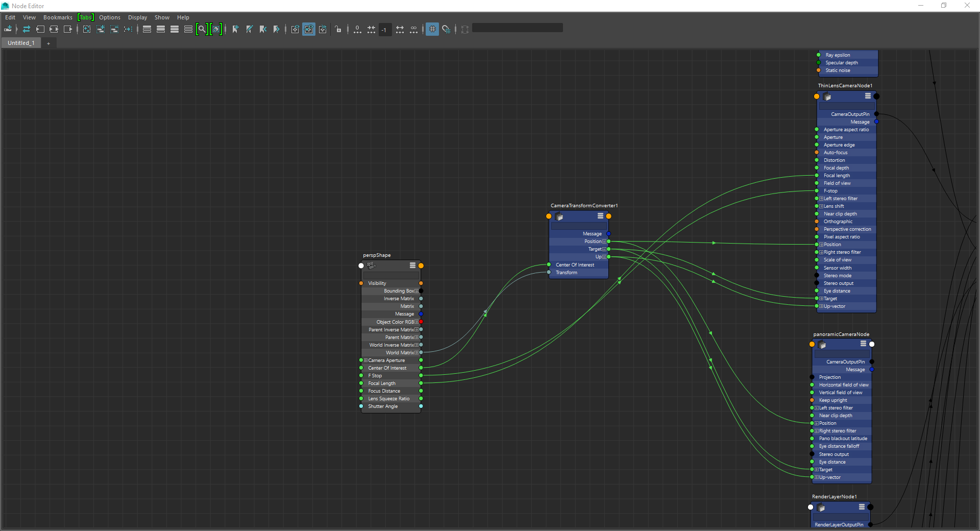Click the red Object Color RGB port
980x531 pixels.
click(421, 322)
